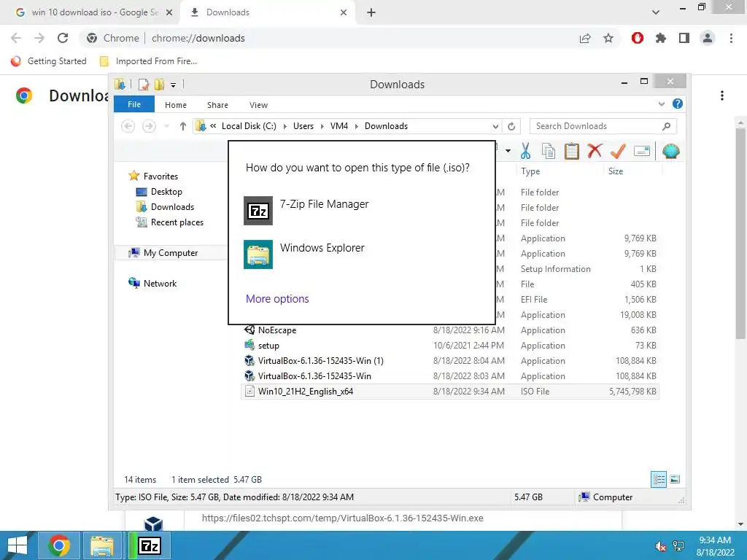Expand breadcrumb arrow after VM4
Viewport: 747px width, 560px height.
[x=356, y=126]
